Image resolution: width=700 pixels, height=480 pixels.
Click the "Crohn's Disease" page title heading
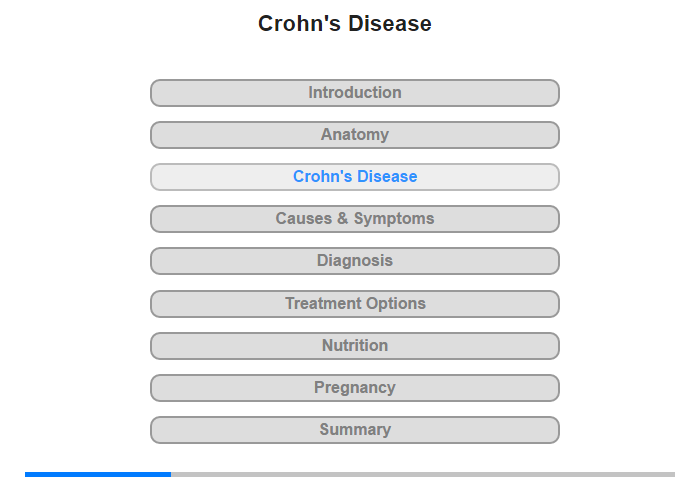[345, 24]
